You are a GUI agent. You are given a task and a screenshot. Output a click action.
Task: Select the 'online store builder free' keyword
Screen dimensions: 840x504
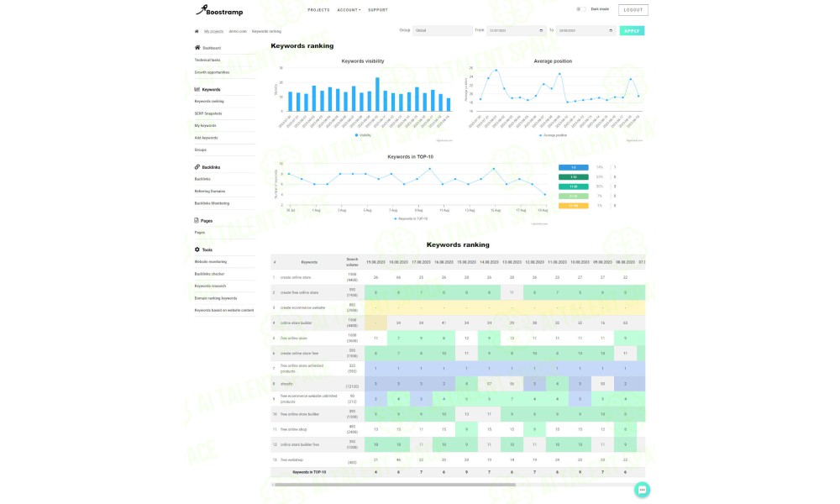pyautogui.click(x=300, y=444)
